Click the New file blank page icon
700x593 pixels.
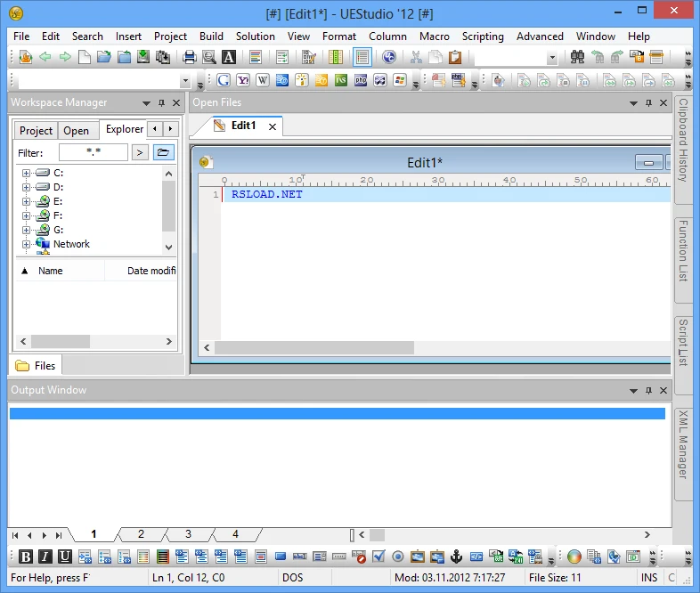(85, 57)
